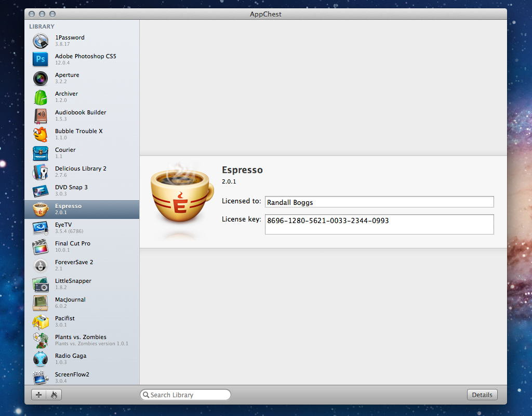Select the EyeTV monitor icon

click(x=41, y=228)
